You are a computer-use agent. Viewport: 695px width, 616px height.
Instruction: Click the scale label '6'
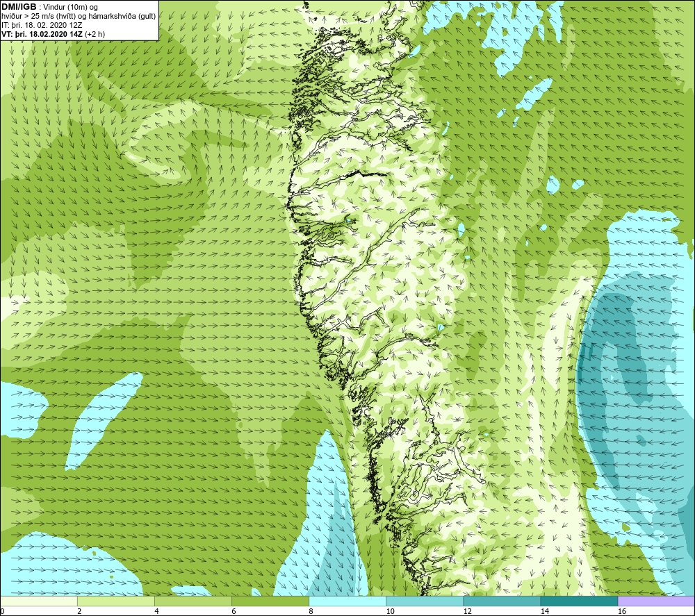click(234, 612)
